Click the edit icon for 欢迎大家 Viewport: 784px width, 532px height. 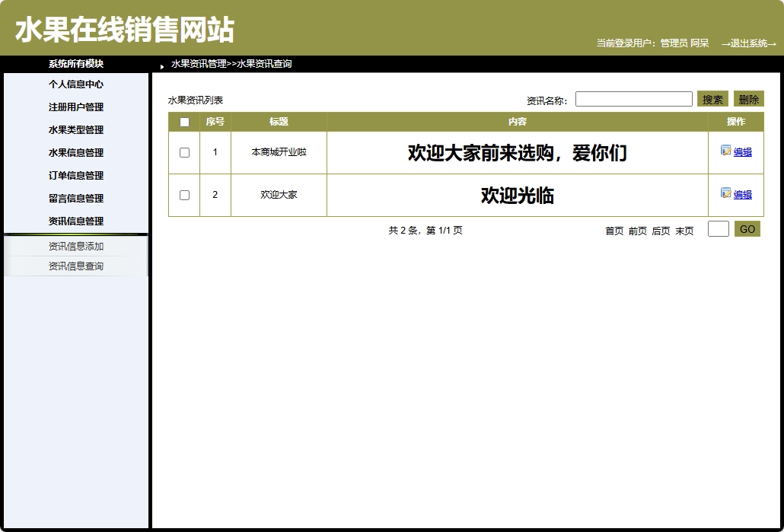click(x=725, y=194)
